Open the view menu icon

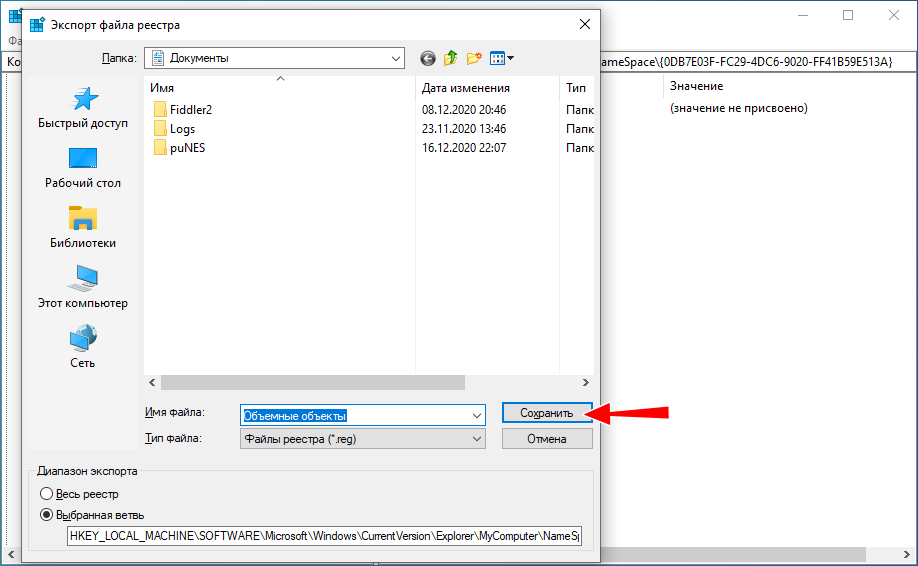coord(497,58)
